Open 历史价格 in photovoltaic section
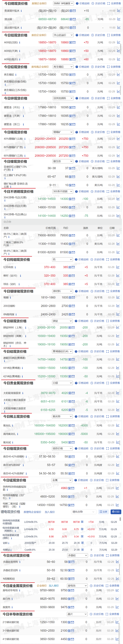123x644 pixels. coord(97,555)
